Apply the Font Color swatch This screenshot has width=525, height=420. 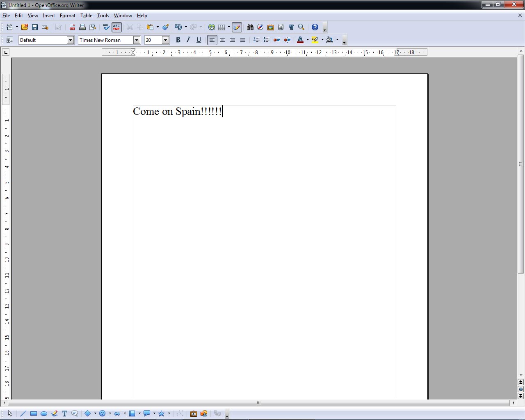pos(300,40)
